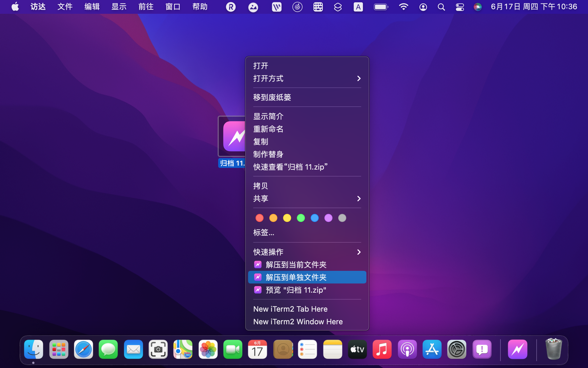Activate Siri from the menu bar
The width and height of the screenshot is (588, 368).
pos(477,7)
